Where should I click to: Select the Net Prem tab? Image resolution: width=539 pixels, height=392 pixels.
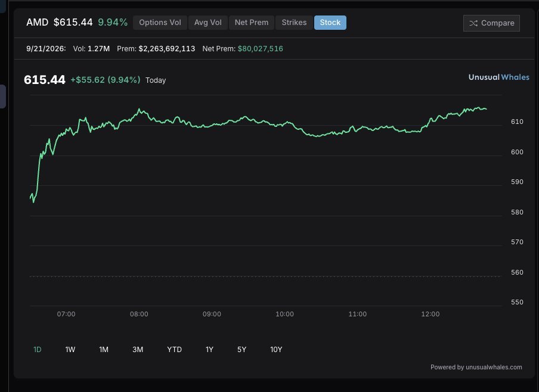[x=251, y=23]
